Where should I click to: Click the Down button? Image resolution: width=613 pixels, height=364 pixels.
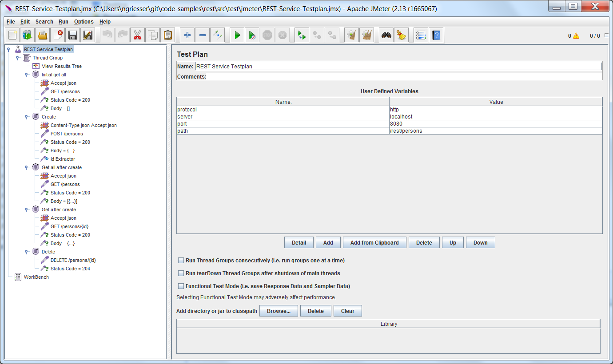(481, 242)
